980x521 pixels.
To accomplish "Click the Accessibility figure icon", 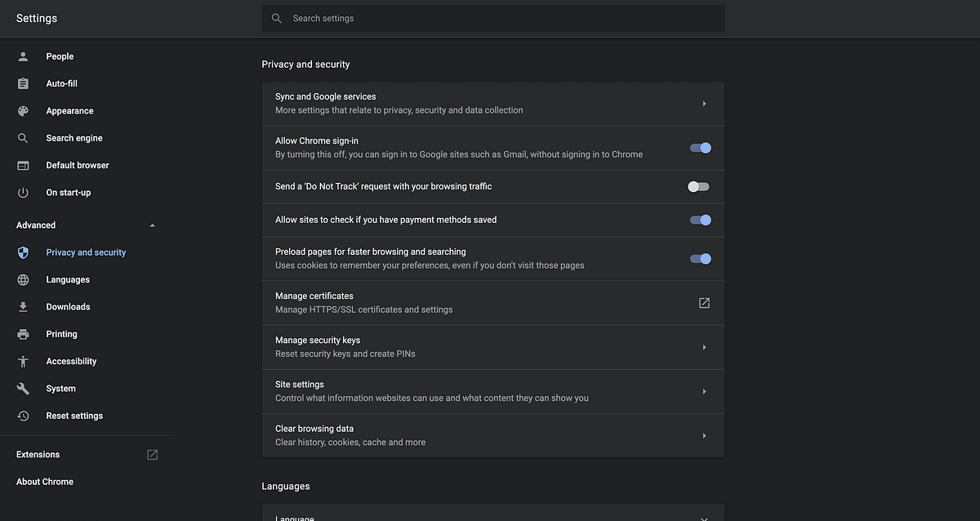I will 23,361.
